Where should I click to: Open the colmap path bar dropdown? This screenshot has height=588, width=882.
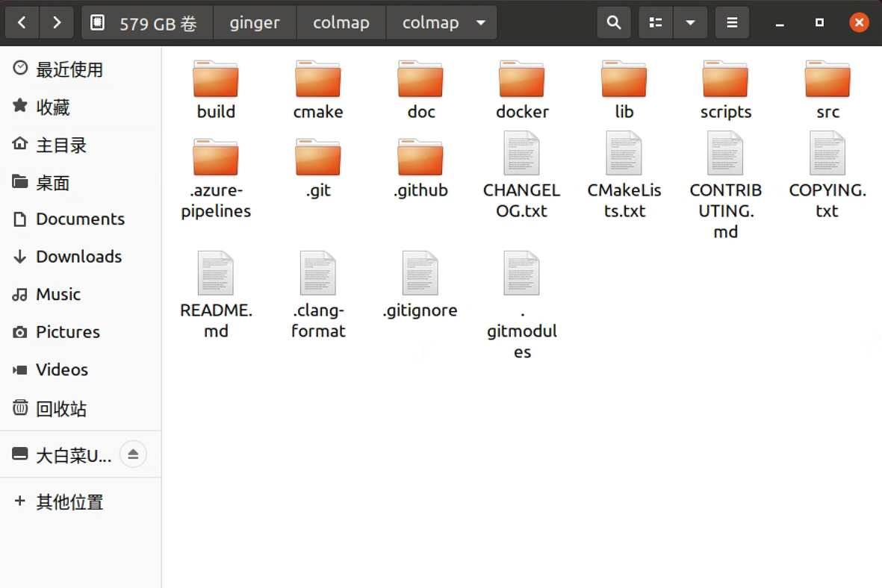click(x=481, y=22)
